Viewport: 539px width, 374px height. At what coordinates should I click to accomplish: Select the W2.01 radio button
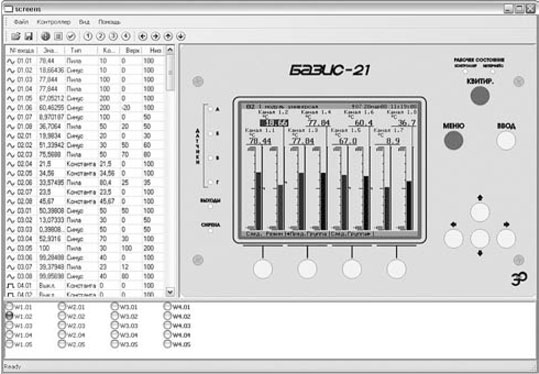[62, 306]
